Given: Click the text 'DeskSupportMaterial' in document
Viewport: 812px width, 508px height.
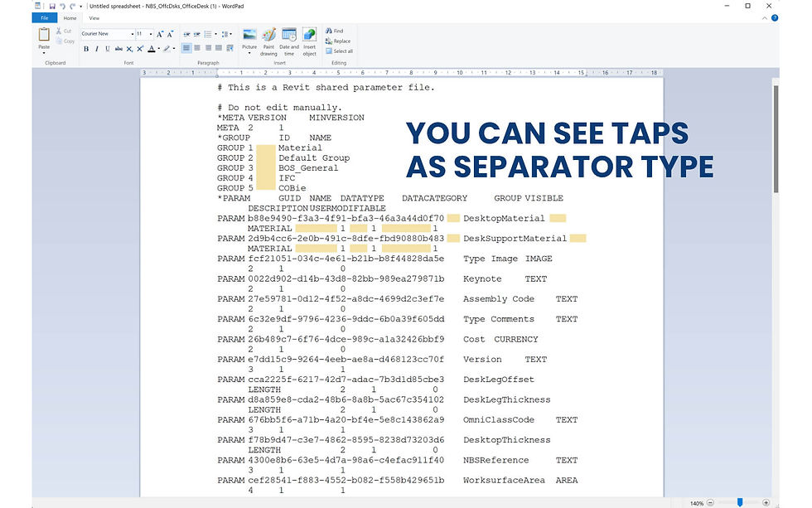Looking at the screenshot, I should (515, 239).
